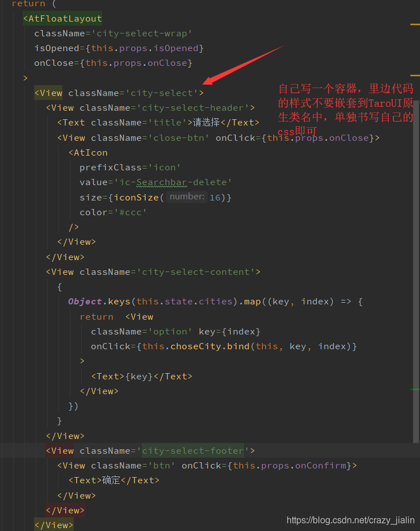Click the color '#ccc' string
Viewport: 420px width, 531px height.
[131, 212]
